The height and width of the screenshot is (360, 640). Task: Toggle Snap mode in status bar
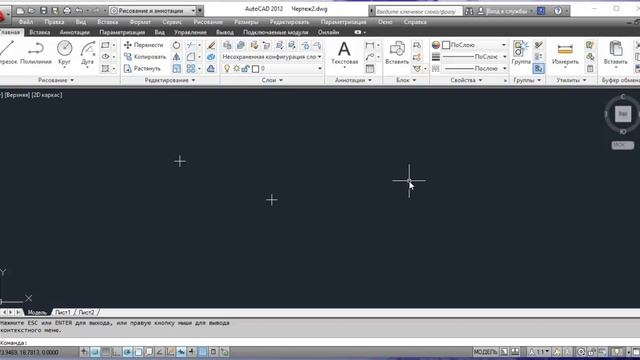coord(95,352)
